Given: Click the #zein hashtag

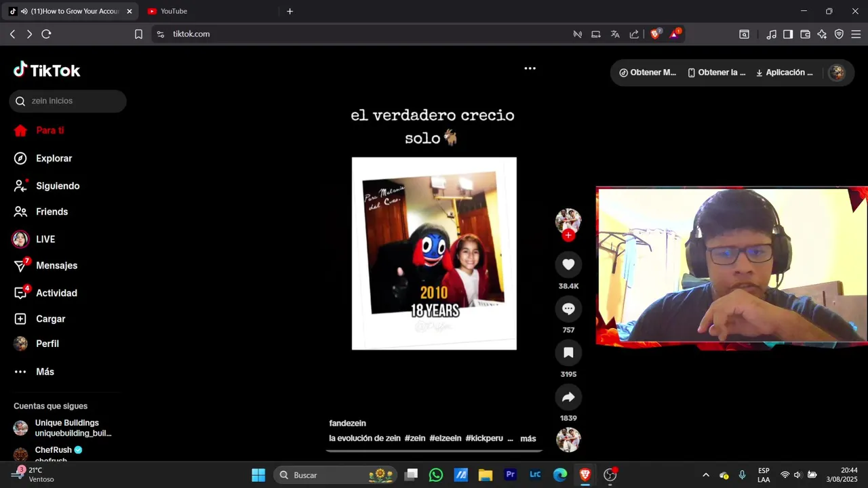Looking at the screenshot, I should [415, 439].
